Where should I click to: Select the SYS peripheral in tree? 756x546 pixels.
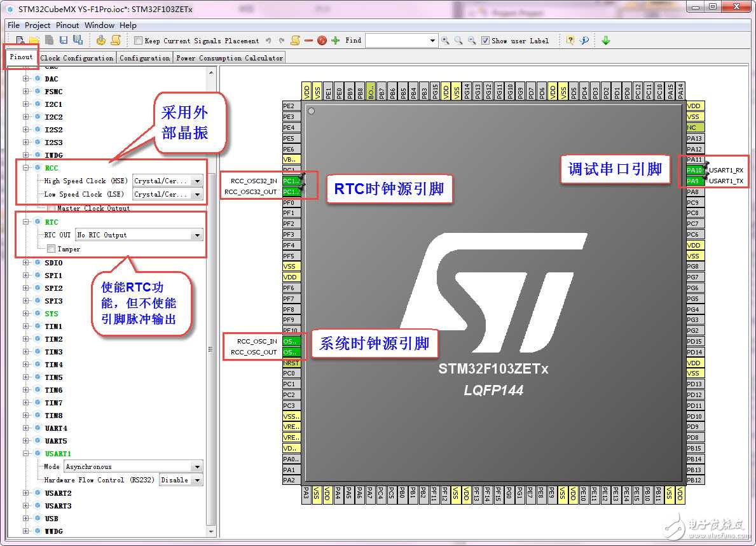52,314
